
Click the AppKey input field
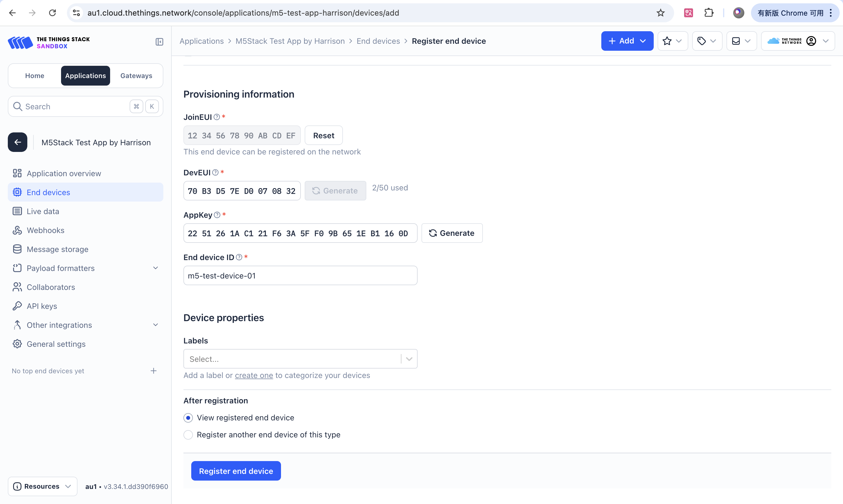point(300,233)
